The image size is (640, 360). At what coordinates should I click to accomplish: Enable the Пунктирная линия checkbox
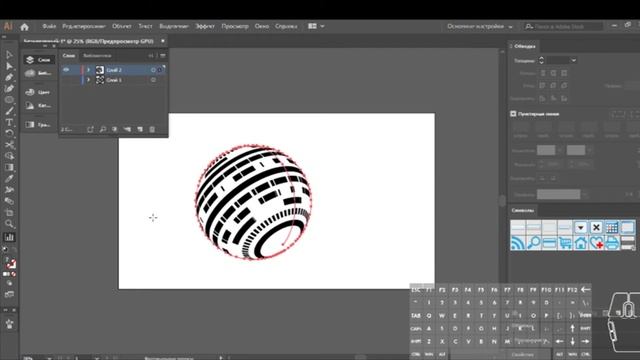click(x=513, y=114)
